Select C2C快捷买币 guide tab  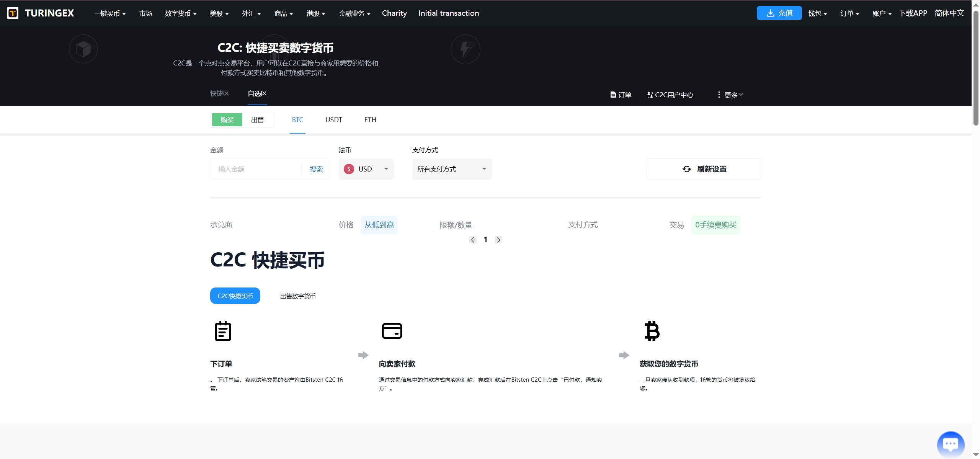(x=235, y=296)
